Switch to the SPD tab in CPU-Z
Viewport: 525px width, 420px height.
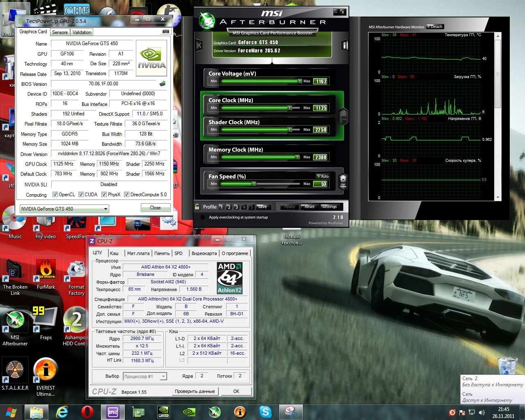(179, 253)
